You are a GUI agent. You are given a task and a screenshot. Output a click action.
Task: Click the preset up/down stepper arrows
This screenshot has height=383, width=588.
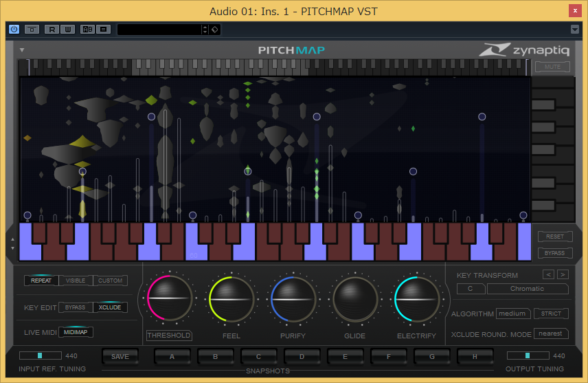pyautogui.click(x=205, y=30)
